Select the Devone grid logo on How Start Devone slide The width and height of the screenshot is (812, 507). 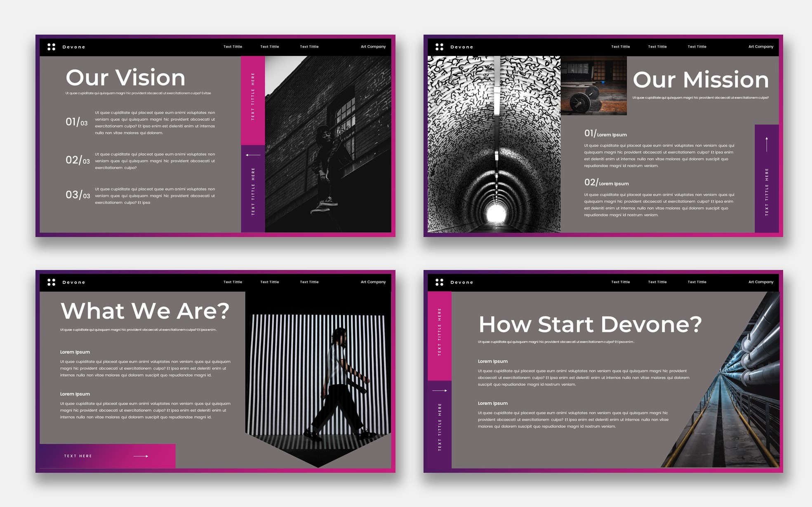439,282
